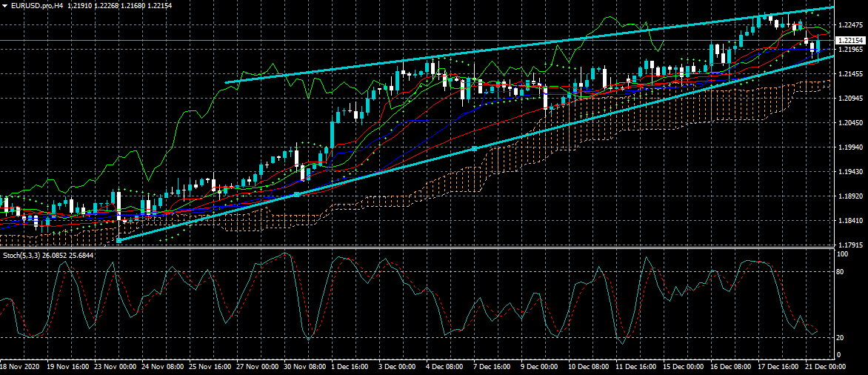Click the Stochastic signal value 25.6844

(81, 256)
